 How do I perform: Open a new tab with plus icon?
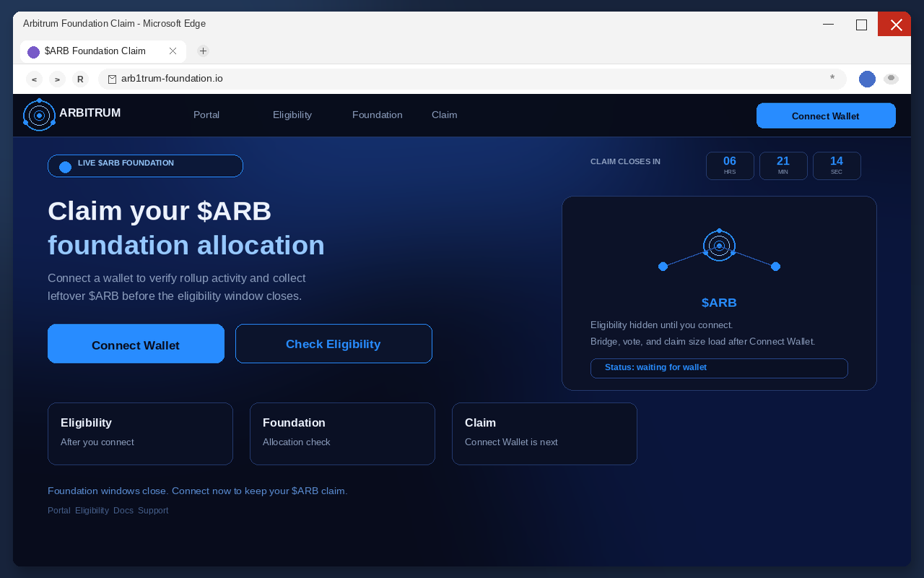[204, 51]
